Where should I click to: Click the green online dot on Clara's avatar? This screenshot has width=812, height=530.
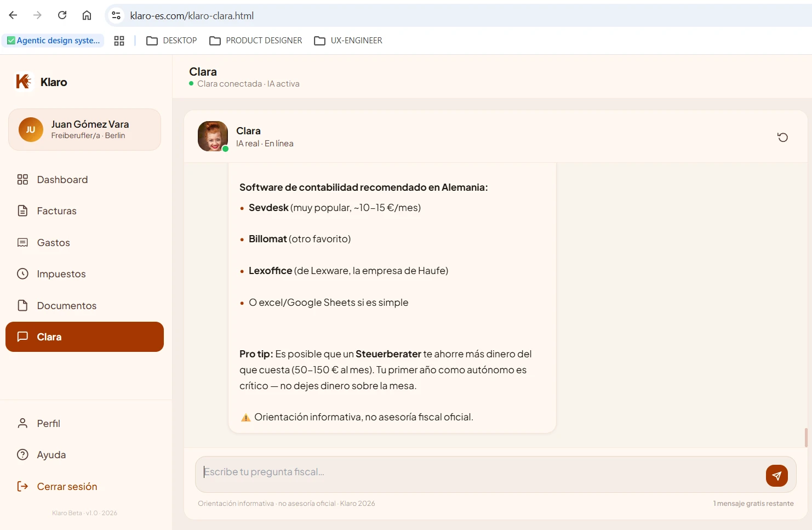225,149
